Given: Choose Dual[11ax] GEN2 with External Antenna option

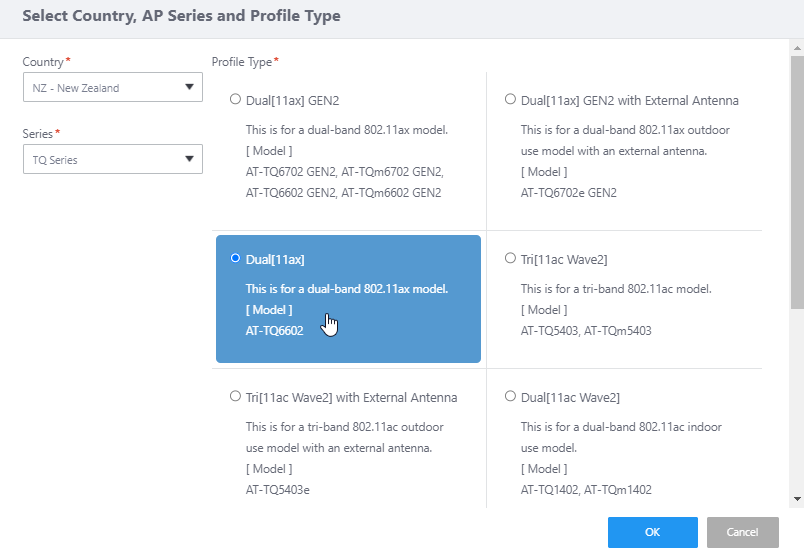Looking at the screenshot, I should coord(510,100).
